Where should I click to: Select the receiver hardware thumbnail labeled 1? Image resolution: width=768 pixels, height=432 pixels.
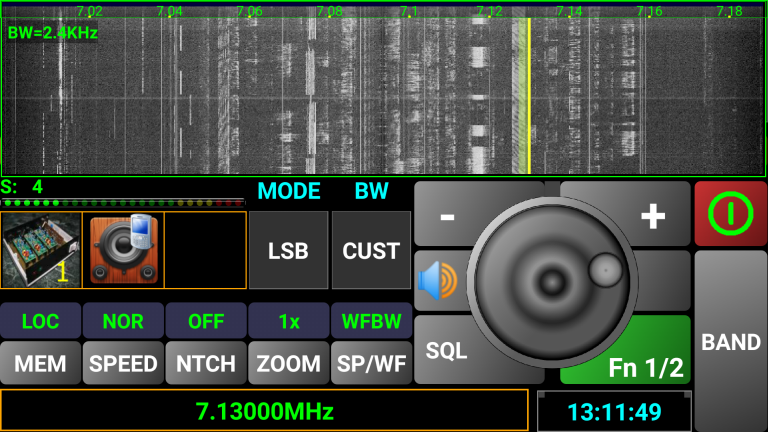coord(41,250)
